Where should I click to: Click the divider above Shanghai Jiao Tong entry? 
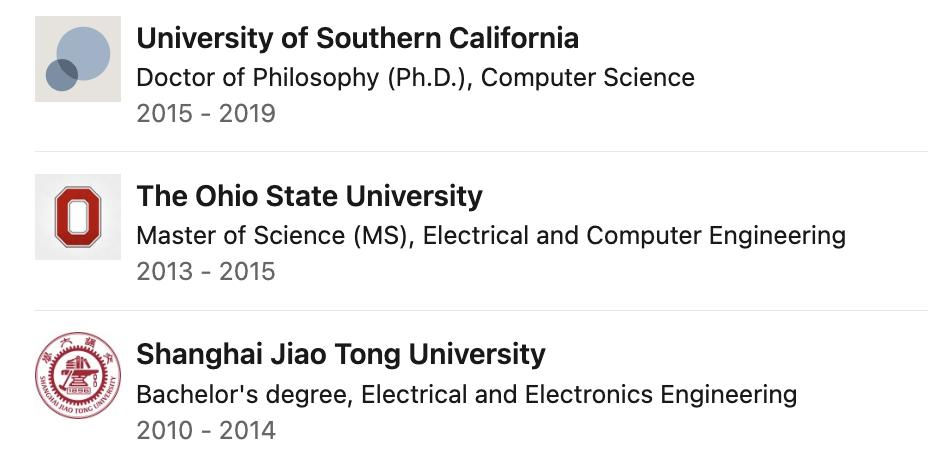481,310
